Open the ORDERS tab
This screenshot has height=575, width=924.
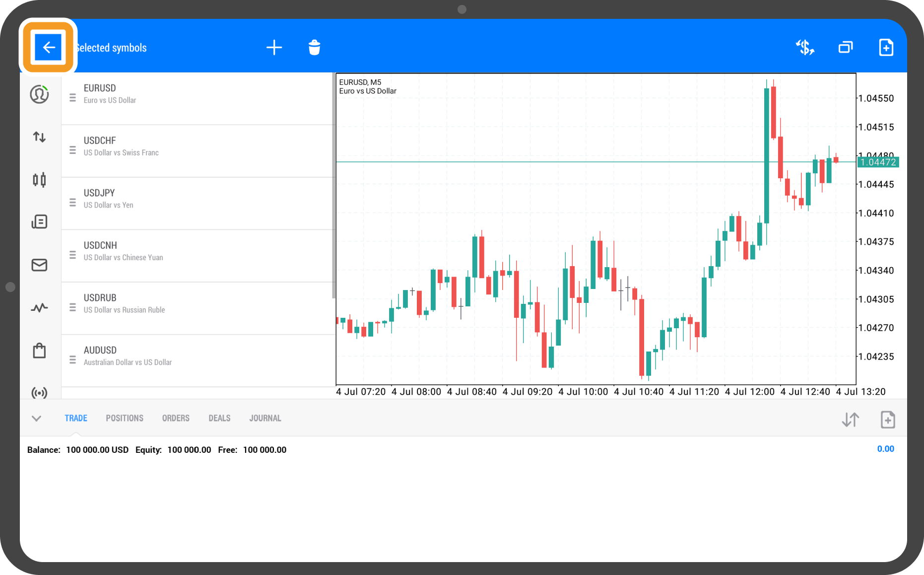176,419
